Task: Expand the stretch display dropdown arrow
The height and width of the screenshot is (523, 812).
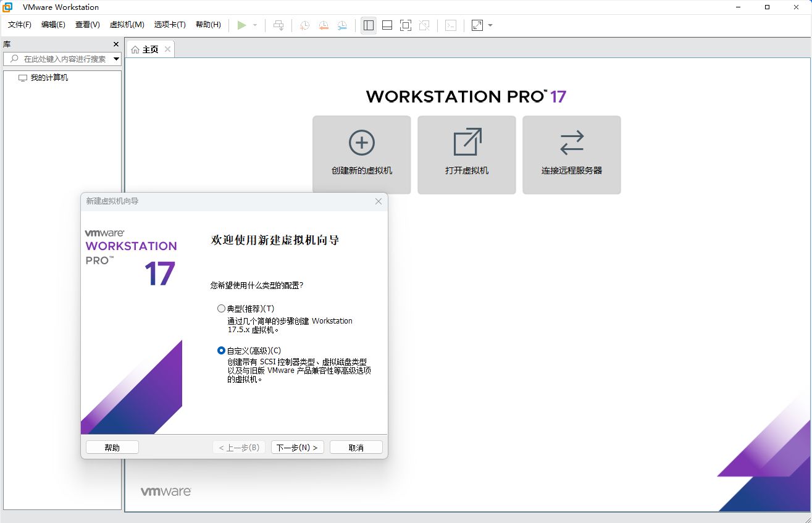Action: (x=490, y=25)
